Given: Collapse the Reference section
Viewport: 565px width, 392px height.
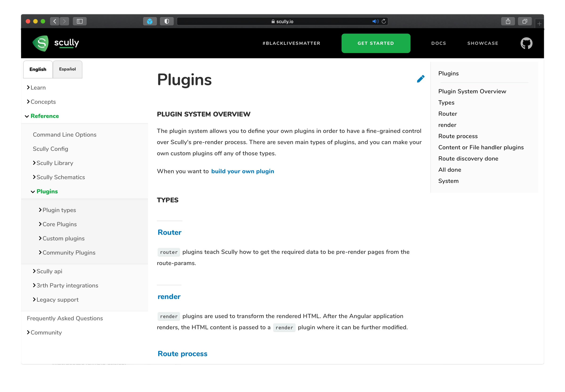Looking at the screenshot, I should pos(44,116).
